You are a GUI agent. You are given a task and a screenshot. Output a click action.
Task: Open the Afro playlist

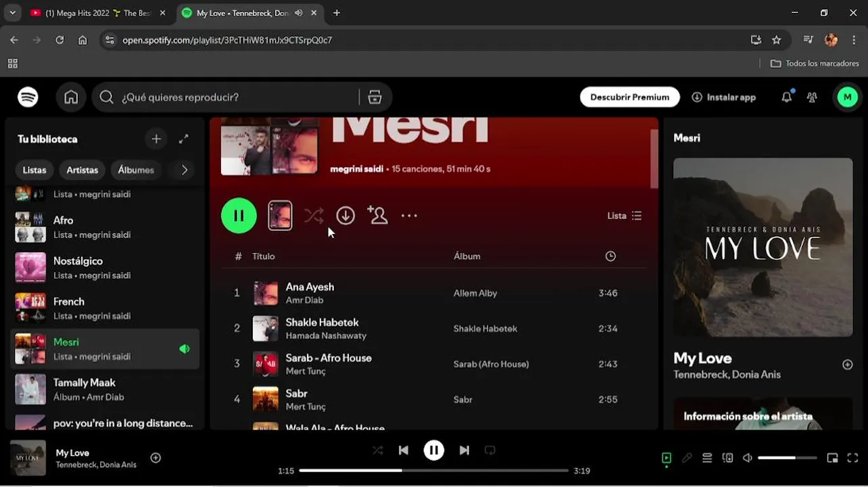[x=105, y=227]
